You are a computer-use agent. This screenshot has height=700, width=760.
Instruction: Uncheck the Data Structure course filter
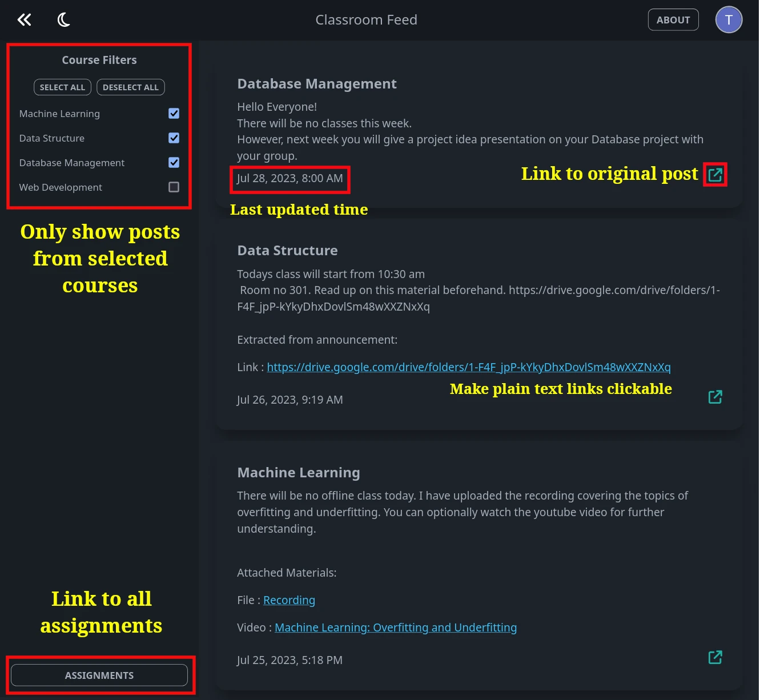click(174, 138)
